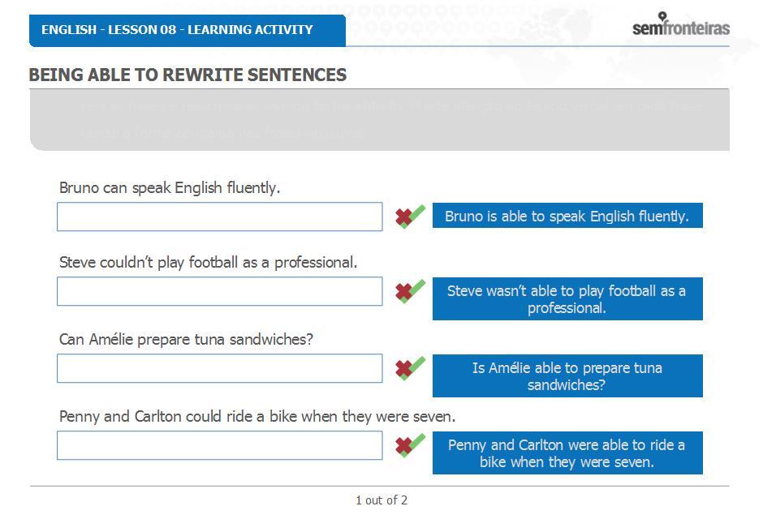763x532 pixels.
Task: Focus answer field under 'Penny and Carlton could ride'
Action: tap(219, 445)
